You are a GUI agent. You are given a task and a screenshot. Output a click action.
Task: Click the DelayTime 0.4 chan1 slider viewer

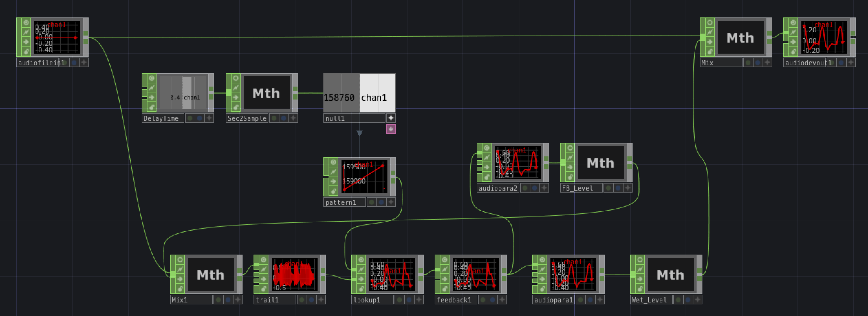pyautogui.click(x=182, y=93)
